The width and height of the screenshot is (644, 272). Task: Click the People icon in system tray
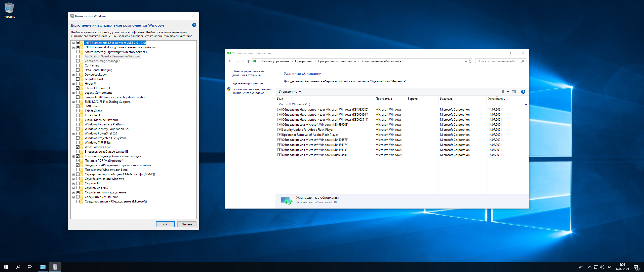click(x=581, y=267)
